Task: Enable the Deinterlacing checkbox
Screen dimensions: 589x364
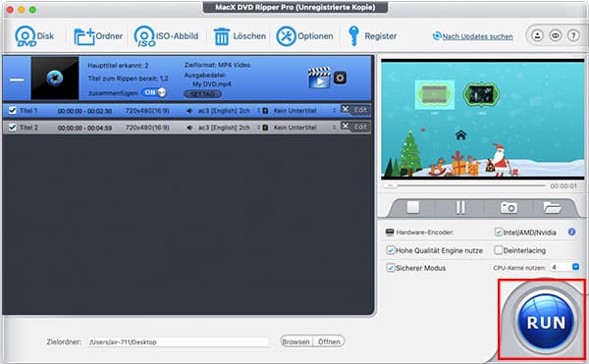Action: coord(498,250)
